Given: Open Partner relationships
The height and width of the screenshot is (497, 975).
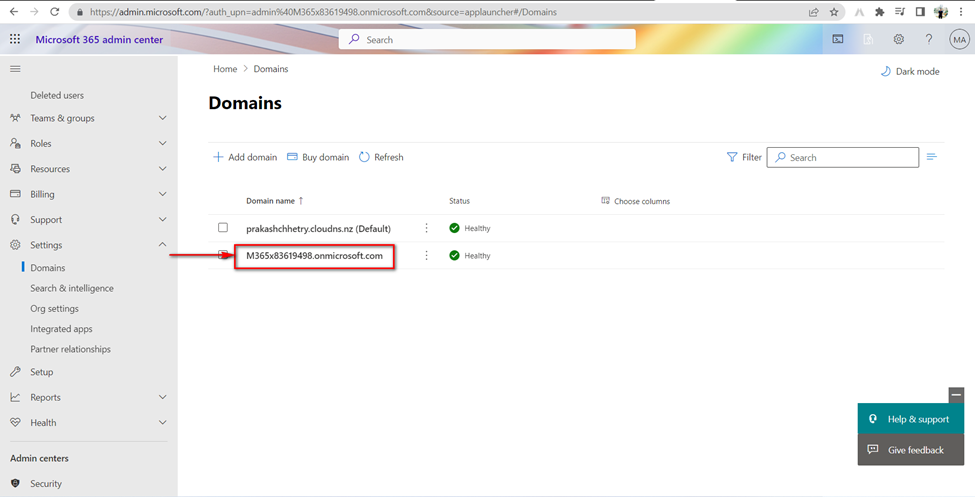Looking at the screenshot, I should (71, 349).
